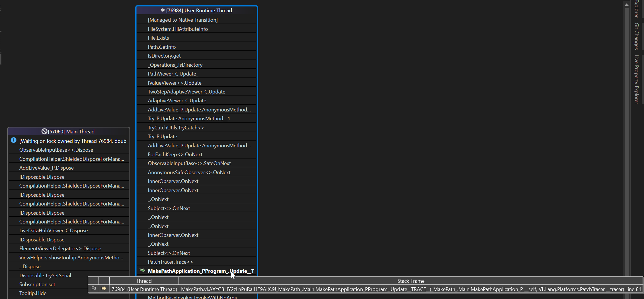Click the Stack Frame column header
The height and width of the screenshot is (299, 644).
coord(411,281)
